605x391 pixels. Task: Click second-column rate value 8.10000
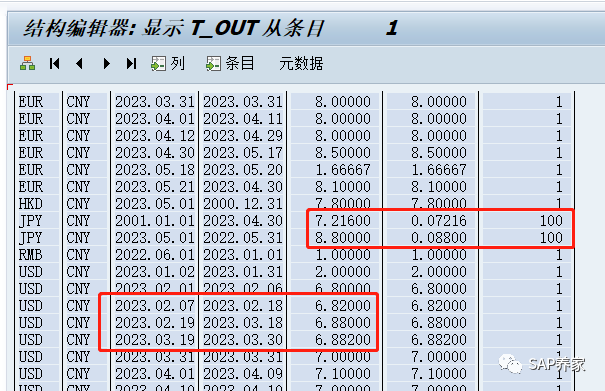pos(439,187)
